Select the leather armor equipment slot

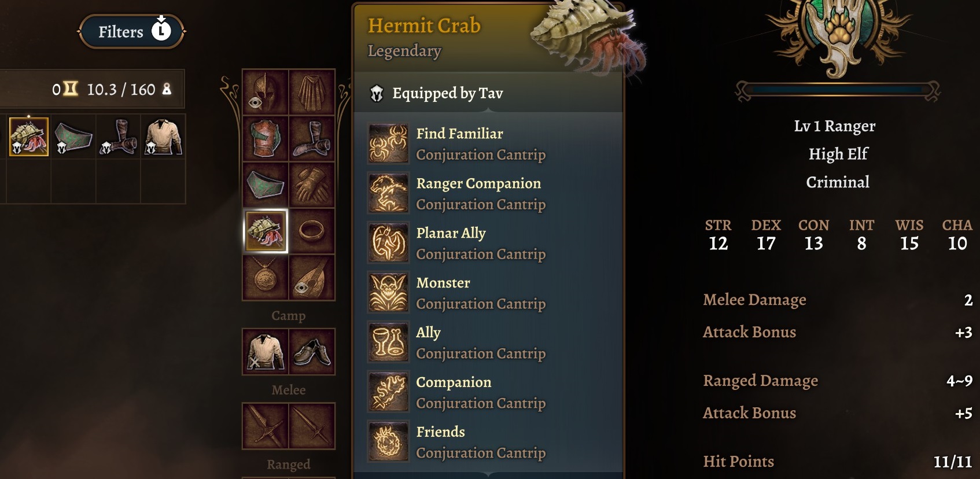click(266, 139)
